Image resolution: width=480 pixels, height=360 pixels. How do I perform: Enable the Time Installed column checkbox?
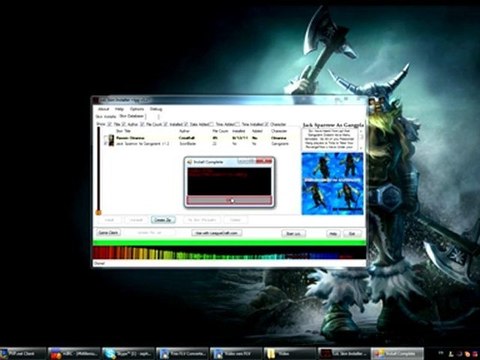237,124
